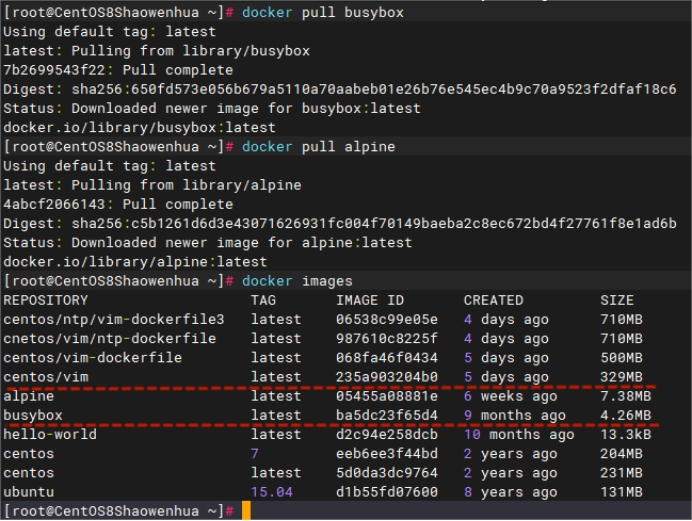Click the busybox repository row name
692x521 pixels.
click(x=33, y=415)
